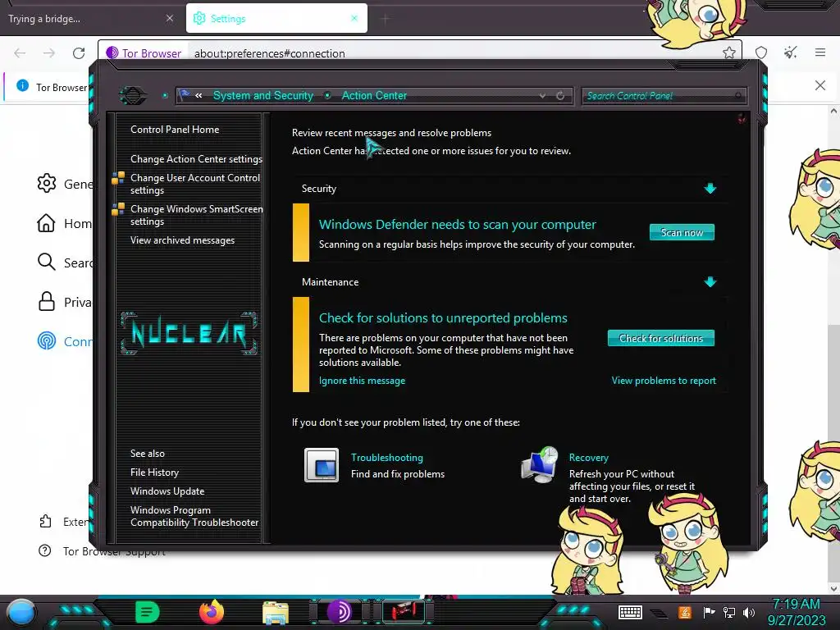
Task: Click the Check for solutions button
Action: click(x=661, y=338)
